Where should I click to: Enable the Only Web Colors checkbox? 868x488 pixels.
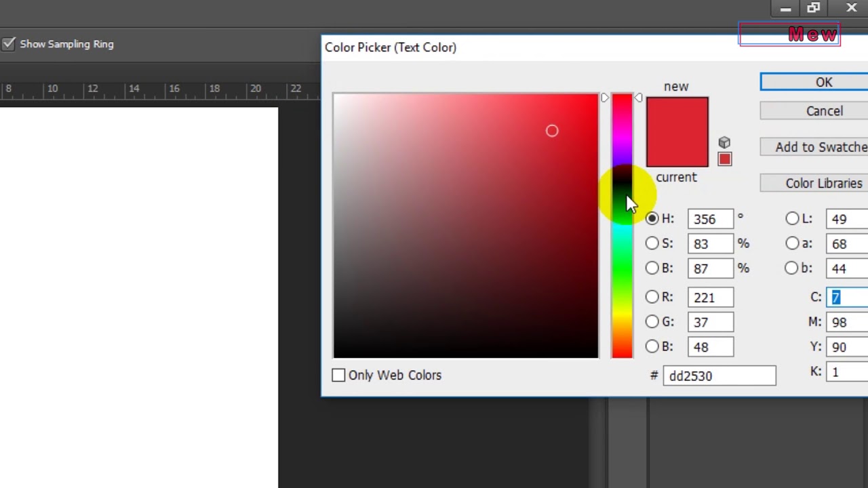point(338,375)
